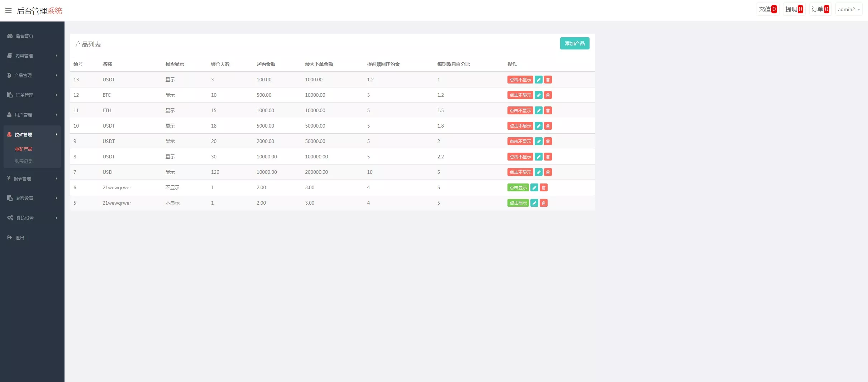Go to 后台首页 in sidebar
The width and height of the screenshot is (868, 382).
pos(24,36)
